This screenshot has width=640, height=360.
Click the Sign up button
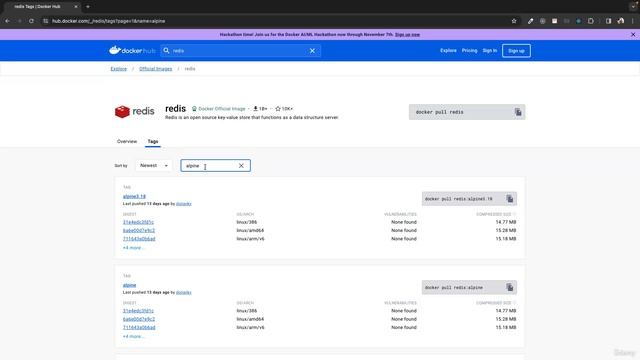(x=516, y=51)
